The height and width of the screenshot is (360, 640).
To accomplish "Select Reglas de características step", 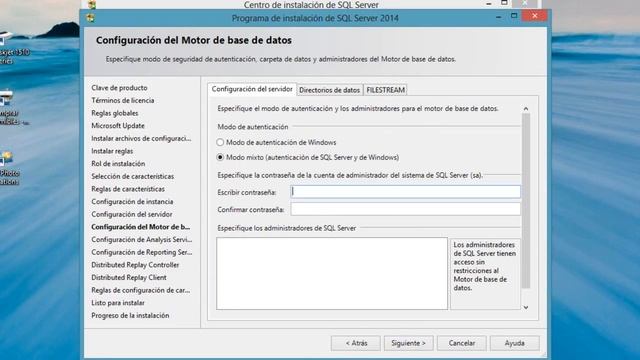I will coord(128,189).
